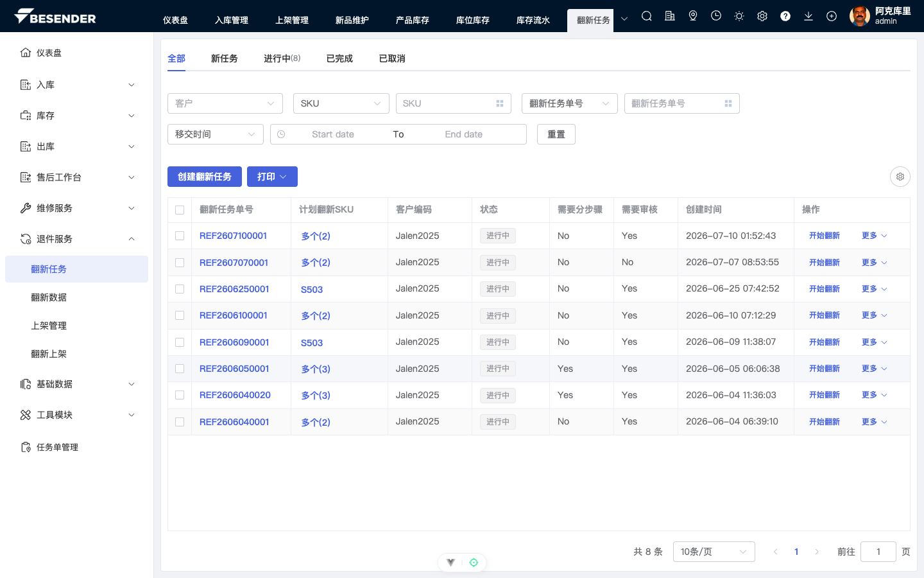The image size is (924, 578).
Task: Expand the tab list chevron in top bar
Action: pyautogui.click(x=624, y=19)
